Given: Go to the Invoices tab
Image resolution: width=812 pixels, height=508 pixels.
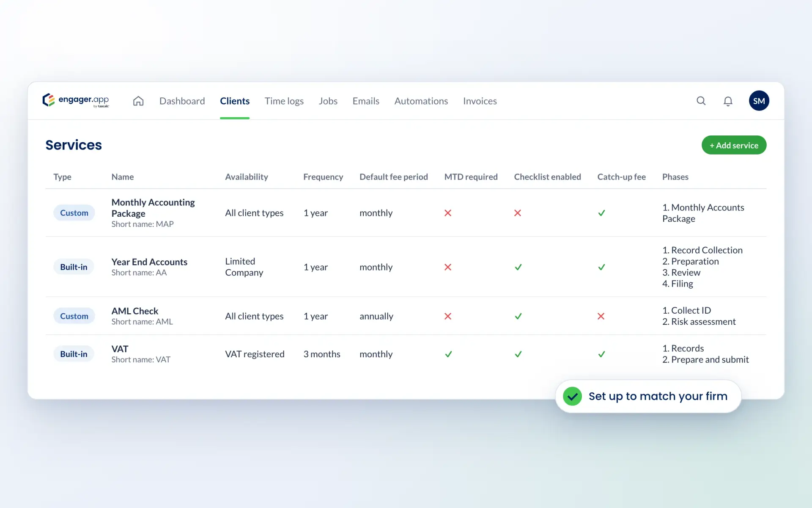Looking at the screenshot, I should [480, 101].
